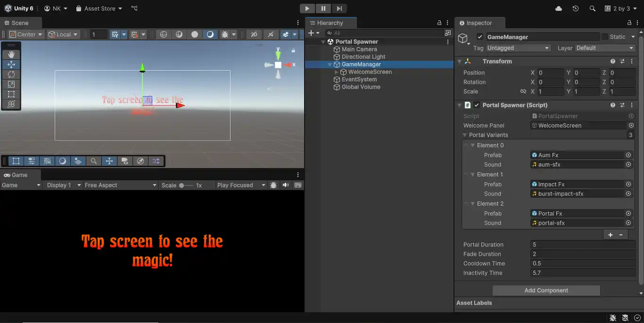This screenshot has height=323, width=644.
Task: Enable the GameManager active checkbox in Inspector
Action: (480, 37)
